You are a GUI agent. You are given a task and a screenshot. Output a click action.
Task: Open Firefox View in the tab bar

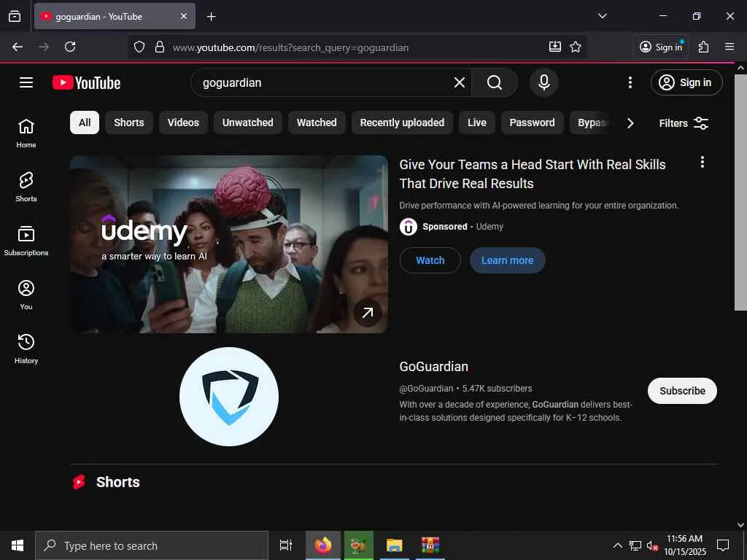click(x=15, y=16)
